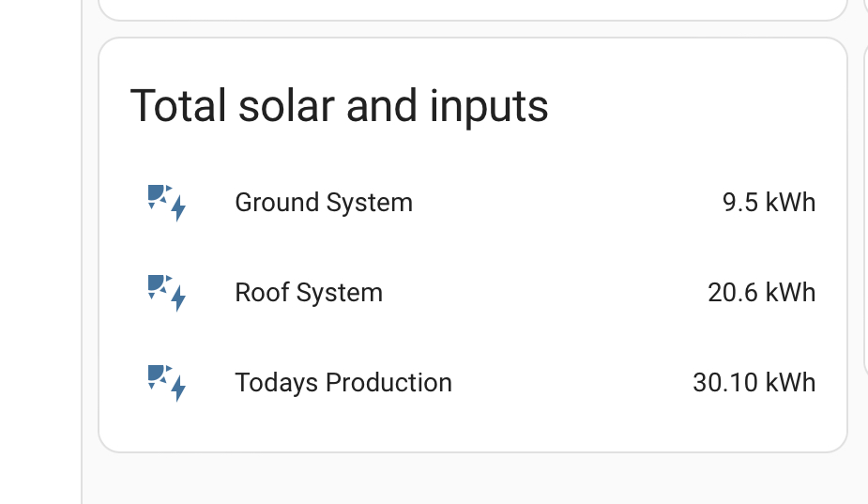Open the Roof System entity name
This screenshot has width=868, height=504.
tap(309, 293)
